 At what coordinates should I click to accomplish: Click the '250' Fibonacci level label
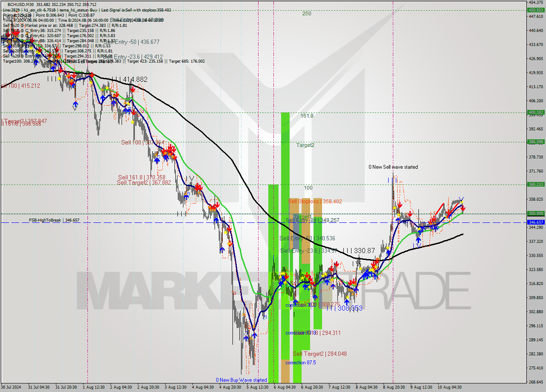click(307, 14)
